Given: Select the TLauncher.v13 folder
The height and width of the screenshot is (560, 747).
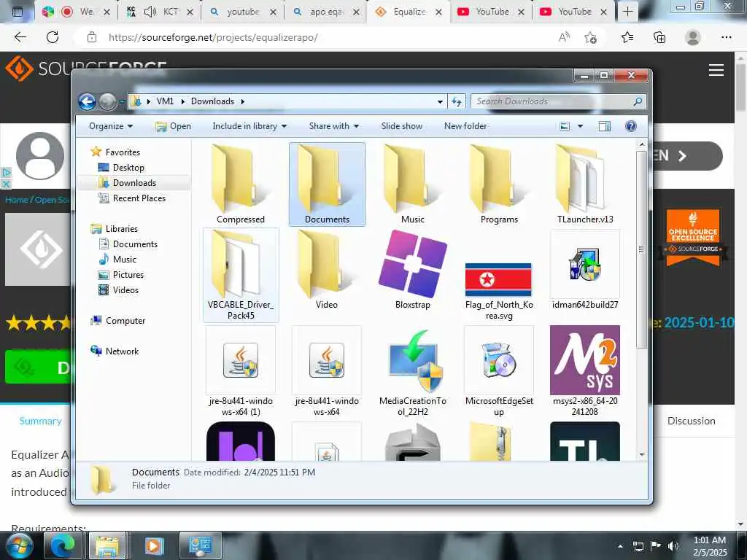Looking at the screenshot, I should pos(585,184).
